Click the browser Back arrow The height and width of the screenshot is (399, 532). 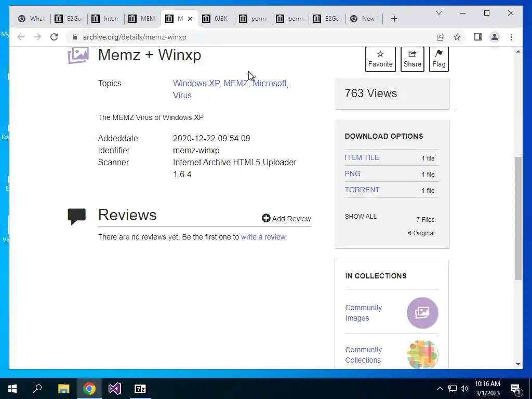[21, 37]
